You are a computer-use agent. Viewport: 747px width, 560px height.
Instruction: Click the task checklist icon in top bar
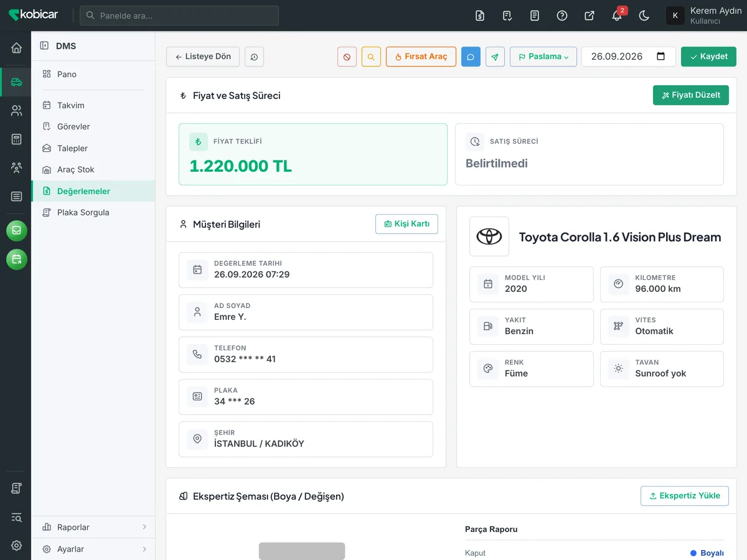click(x=507, y=16)
